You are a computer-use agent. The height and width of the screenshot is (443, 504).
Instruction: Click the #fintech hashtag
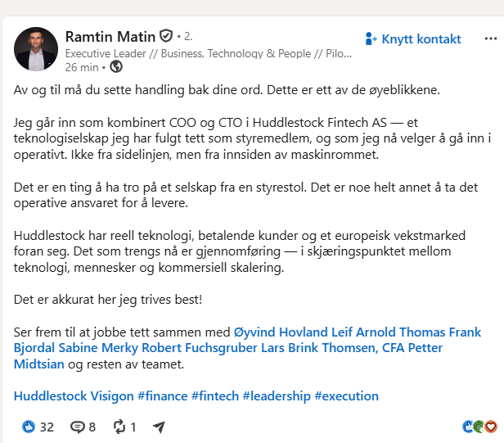click(215, 396)
